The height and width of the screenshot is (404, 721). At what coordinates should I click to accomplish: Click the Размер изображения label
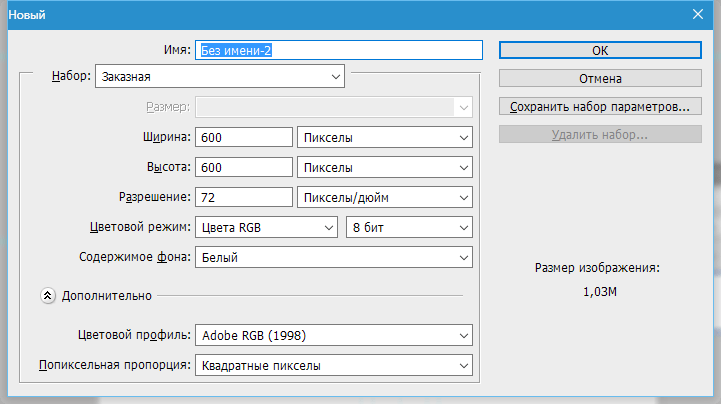tap(597, 268)
